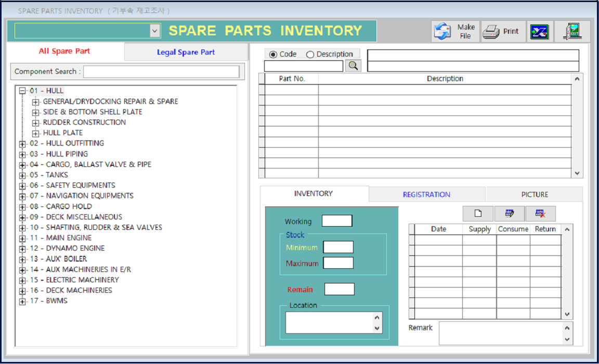
Task: Click the edit record icon
Action: click(x=509, y=214)
